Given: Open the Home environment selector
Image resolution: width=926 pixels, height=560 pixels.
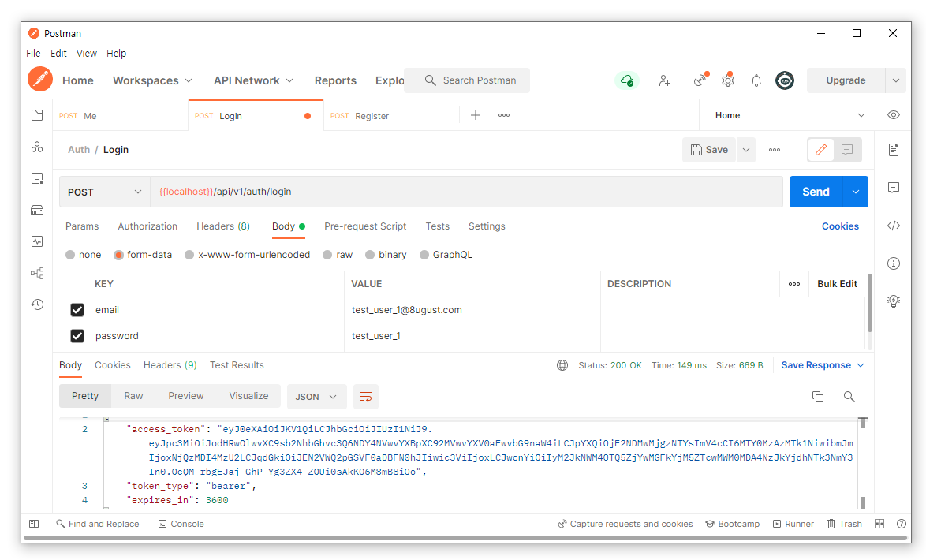Looking at the screenshot, I should 789,115.
